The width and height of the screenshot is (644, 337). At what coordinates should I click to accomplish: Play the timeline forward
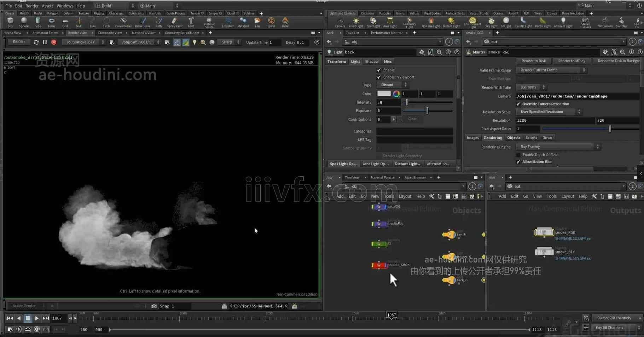click(36, 318)
